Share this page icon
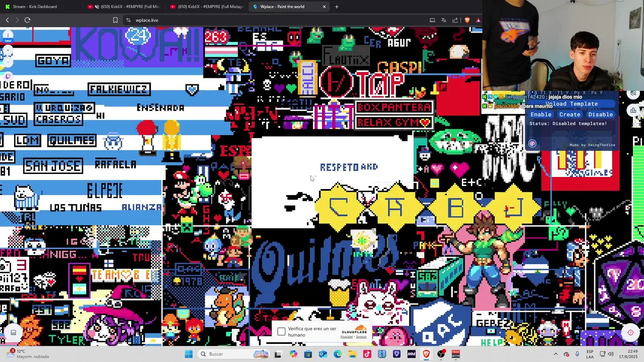644x362 pixels. pyautogui.click(x=455, y=20)
